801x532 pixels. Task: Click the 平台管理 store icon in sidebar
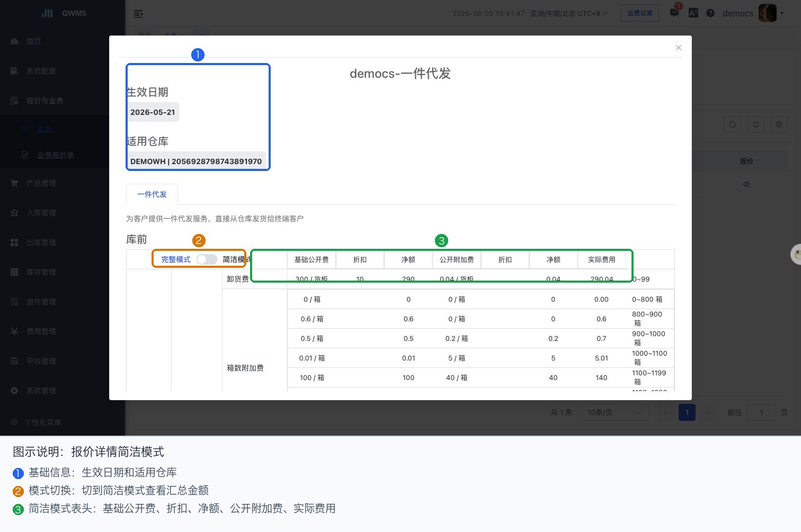click(14, 361)
